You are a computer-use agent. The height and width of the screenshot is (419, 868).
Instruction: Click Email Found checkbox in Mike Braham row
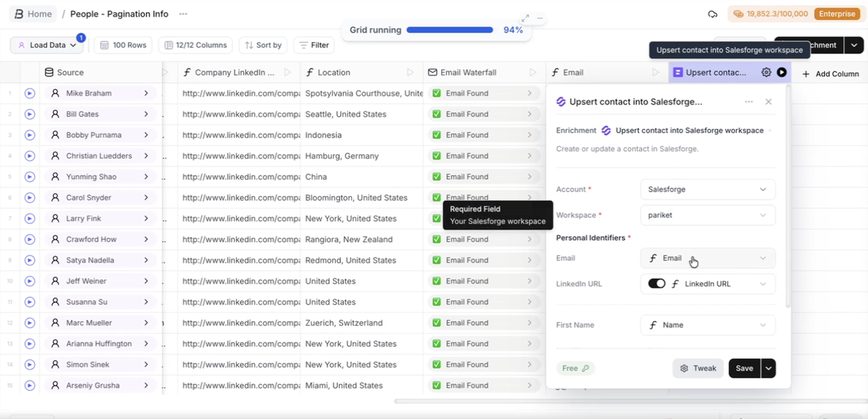(436, 93)
